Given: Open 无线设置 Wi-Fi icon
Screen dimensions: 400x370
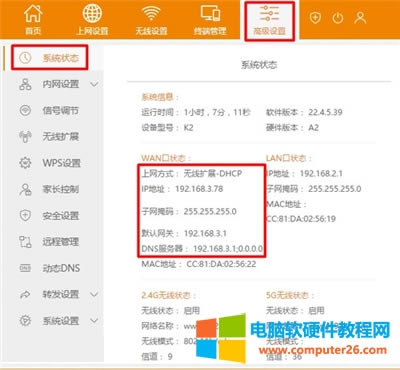Looking at the screenshot, I should coord(151,13).
